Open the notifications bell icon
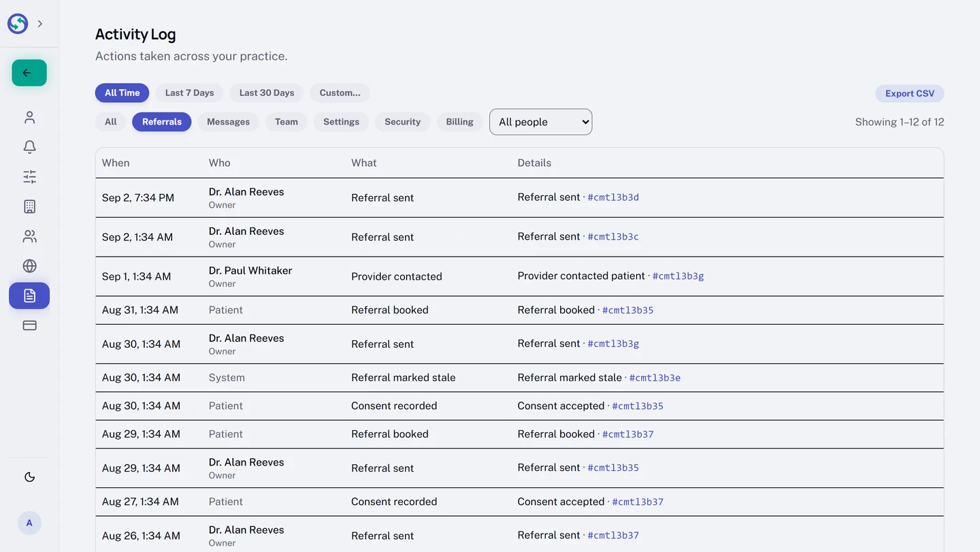This screenshot has width=980, height=552. point(29,147)
